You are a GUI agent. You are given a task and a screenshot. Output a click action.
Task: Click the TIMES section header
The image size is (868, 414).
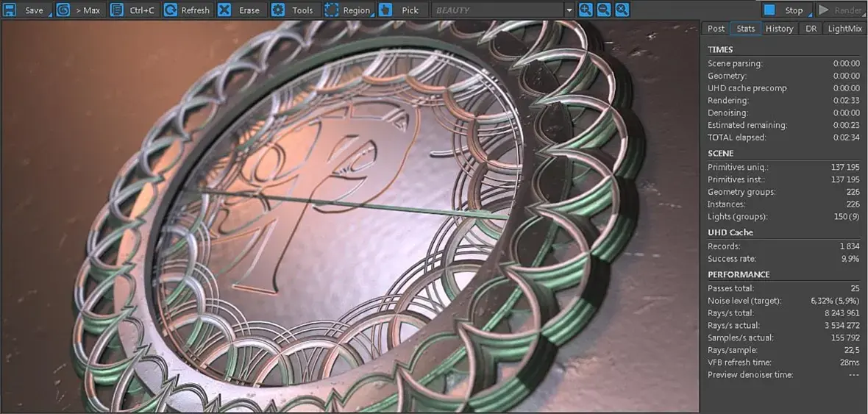(719, 49)
